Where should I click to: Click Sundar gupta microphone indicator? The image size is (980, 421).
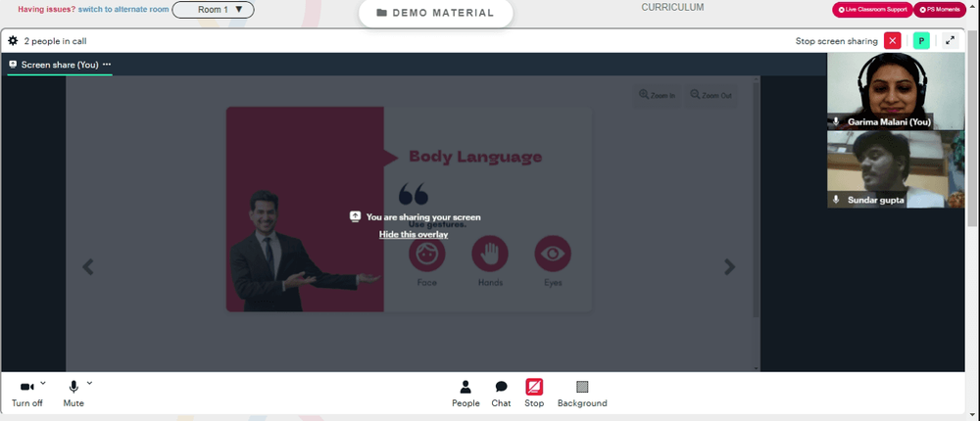pos(836,200)
